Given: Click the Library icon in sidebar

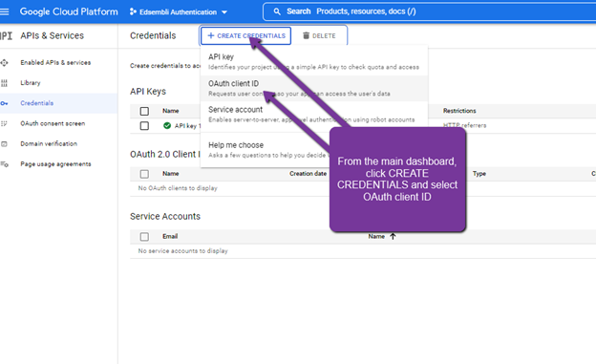Looking at the screenshot, I should pyautogui.click(x=4, y=83).
